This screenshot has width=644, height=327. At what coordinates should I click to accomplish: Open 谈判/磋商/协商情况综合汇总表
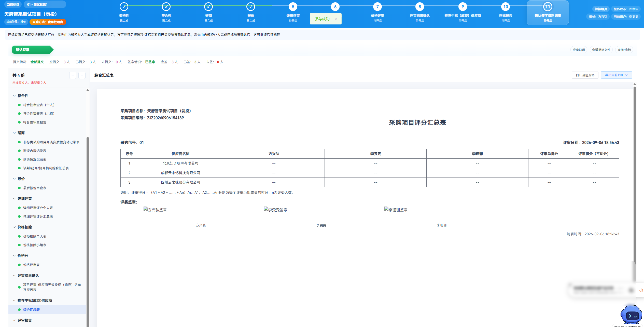(x=46, y=168)
